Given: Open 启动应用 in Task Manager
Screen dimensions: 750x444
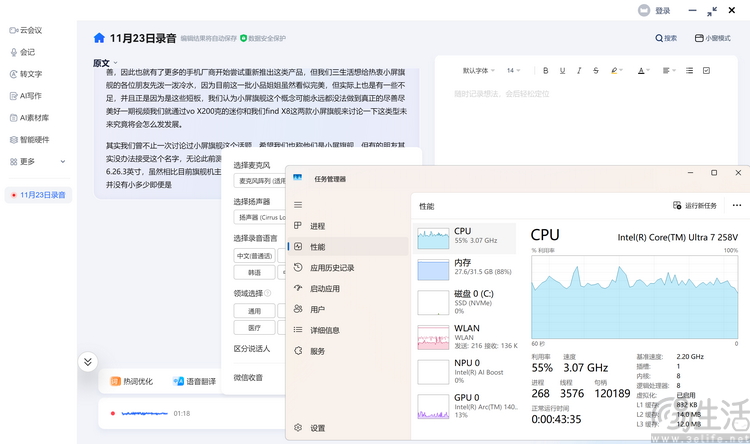Looking at the screenshot, I should pos(348,289).
